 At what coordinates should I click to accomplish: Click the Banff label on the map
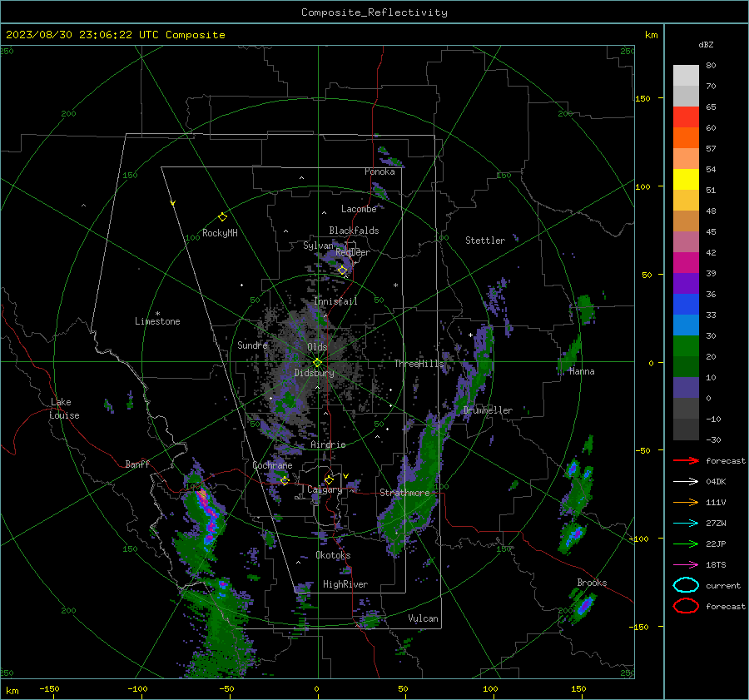tap(137, 464)
